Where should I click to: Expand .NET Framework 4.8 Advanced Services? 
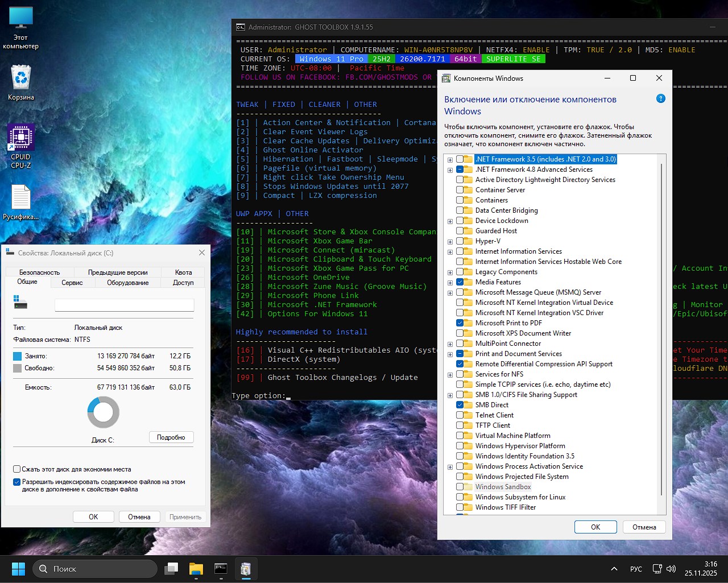(x=450, y=169)
